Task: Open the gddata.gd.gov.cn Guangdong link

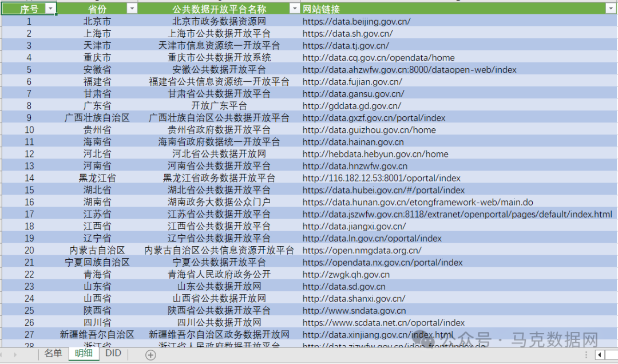Action: (x=347, y=105)
